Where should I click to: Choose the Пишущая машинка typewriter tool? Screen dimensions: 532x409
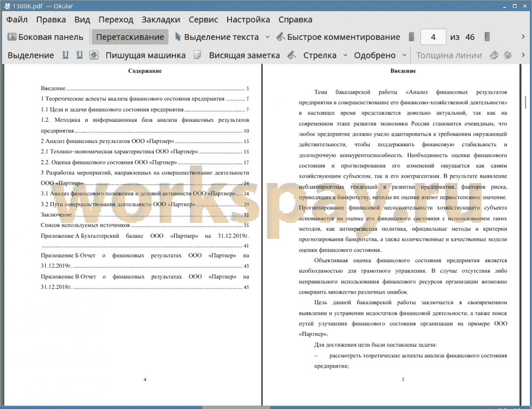point(146,55)
